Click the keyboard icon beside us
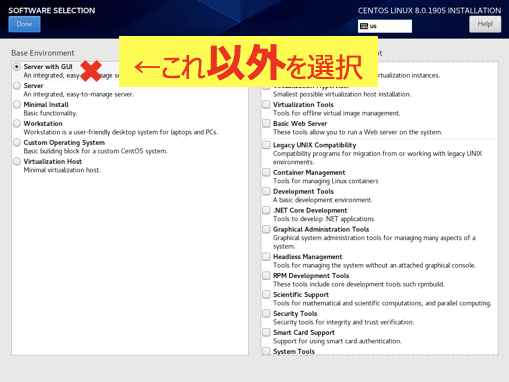 [x=364, y=26]
